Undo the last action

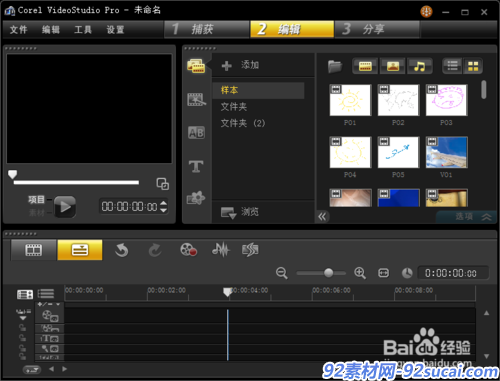122,250
